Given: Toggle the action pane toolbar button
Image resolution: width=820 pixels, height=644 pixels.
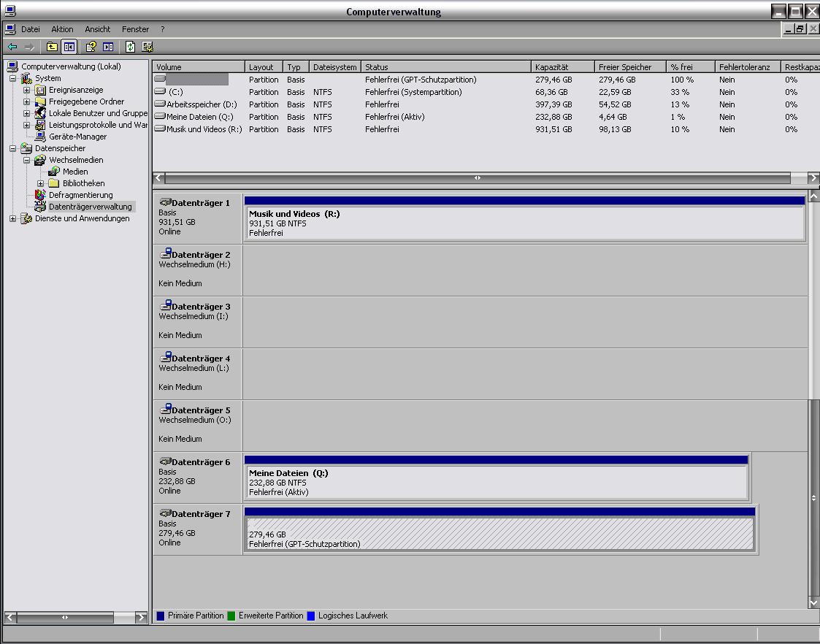Looking at the screenshot, I should (108, 47).
